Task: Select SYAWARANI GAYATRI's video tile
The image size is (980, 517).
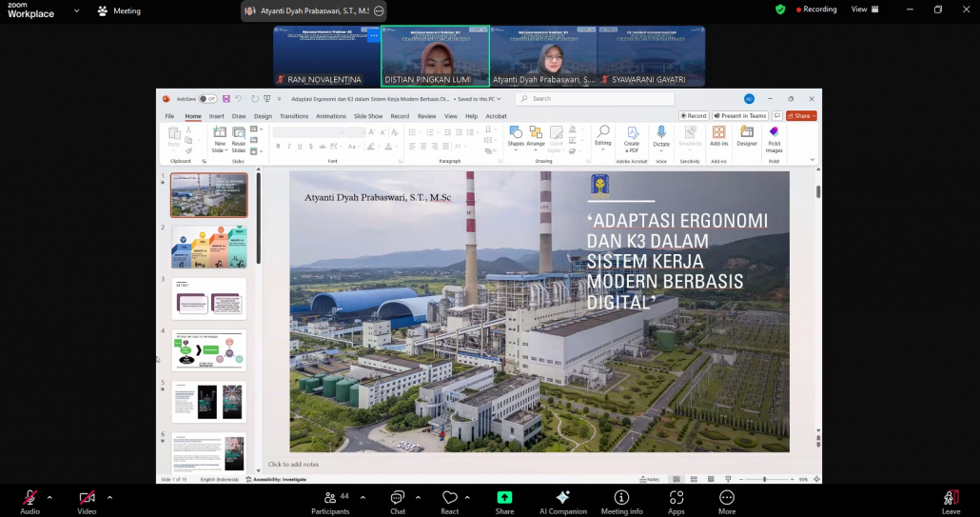Action: [651, 55]
